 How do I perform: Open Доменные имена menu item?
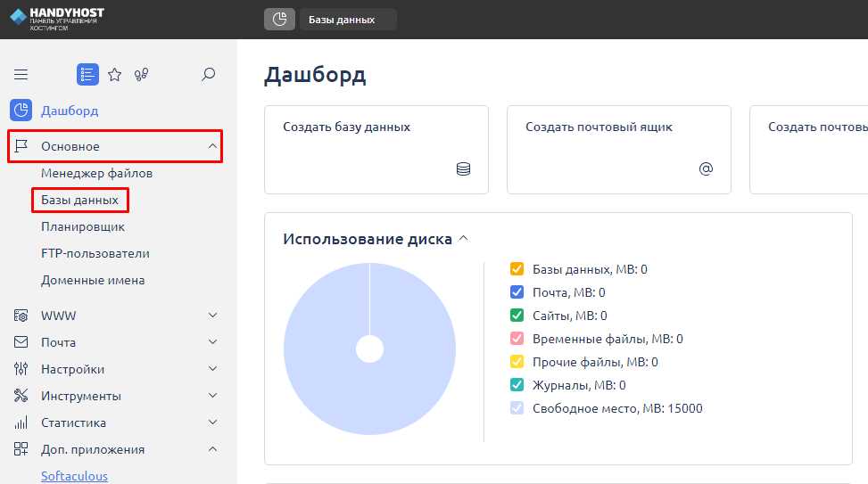coord(93,280)
